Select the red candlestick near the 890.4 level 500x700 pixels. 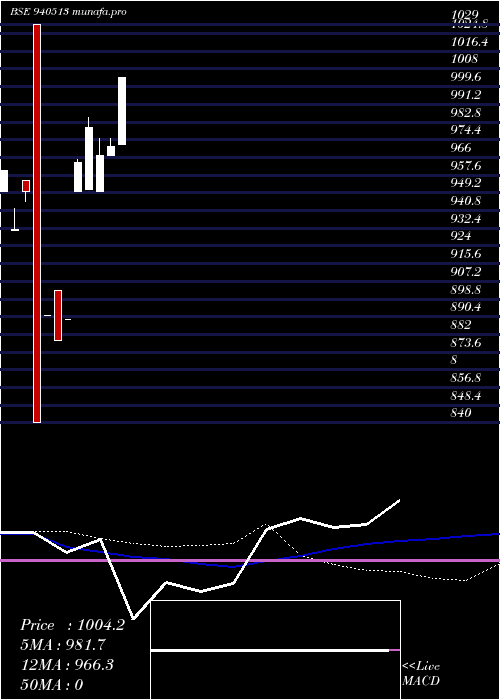click(x=58, y=315)
